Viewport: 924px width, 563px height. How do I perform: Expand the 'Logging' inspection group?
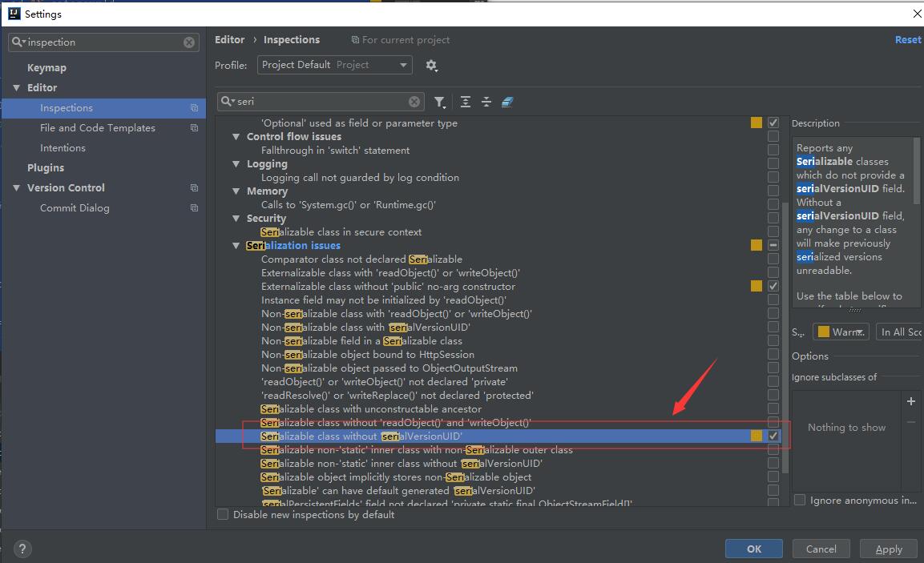point(235,163)
